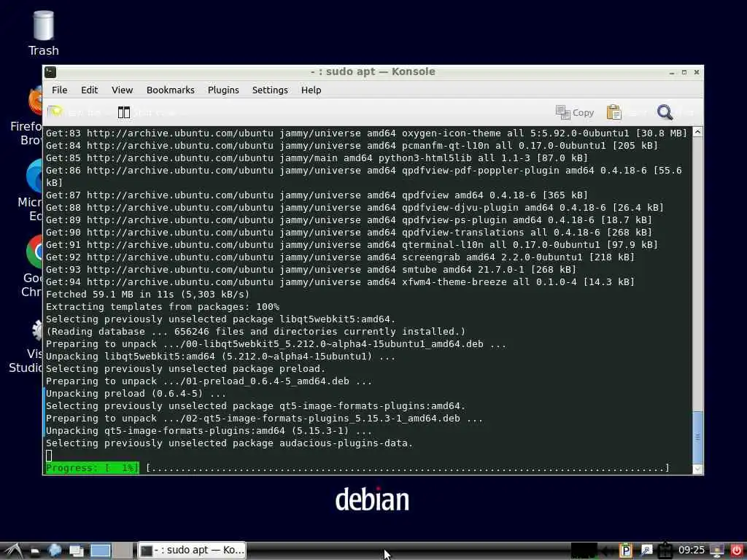Click 'Selecting previously unselected package audacious-plugins-data' line
Viewport: 747px width, 560px height.
point(229,443)
